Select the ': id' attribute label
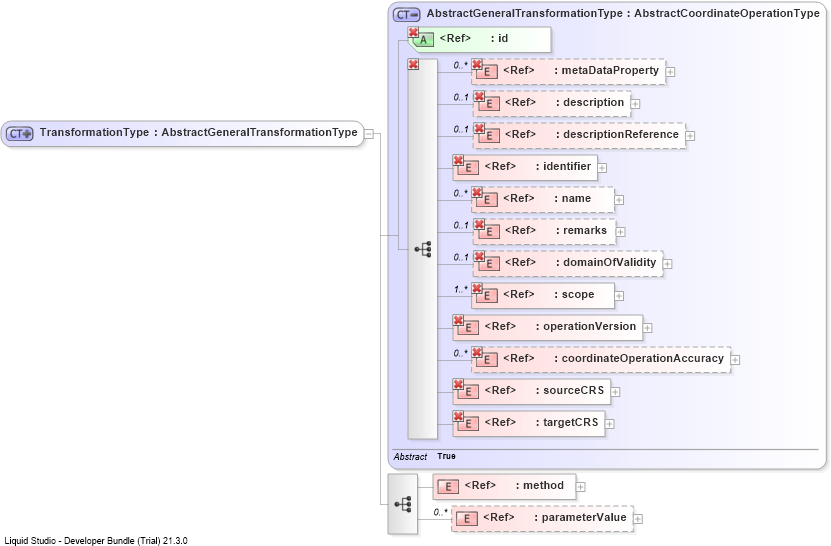This screenshot has width=831, height=546. pos(499,38)
